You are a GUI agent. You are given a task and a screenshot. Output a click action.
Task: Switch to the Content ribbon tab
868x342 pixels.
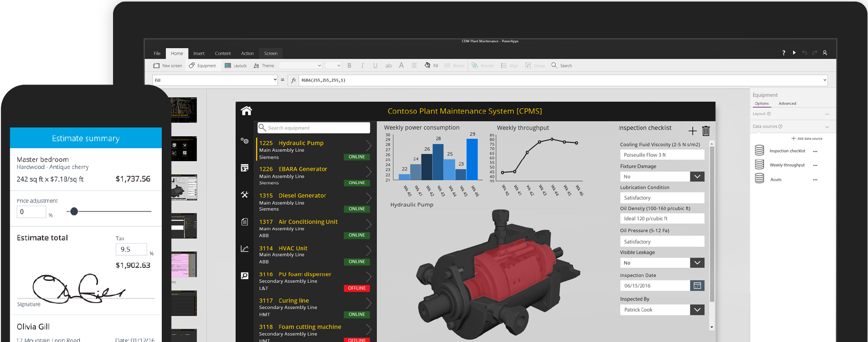click(x=223, y=53)
